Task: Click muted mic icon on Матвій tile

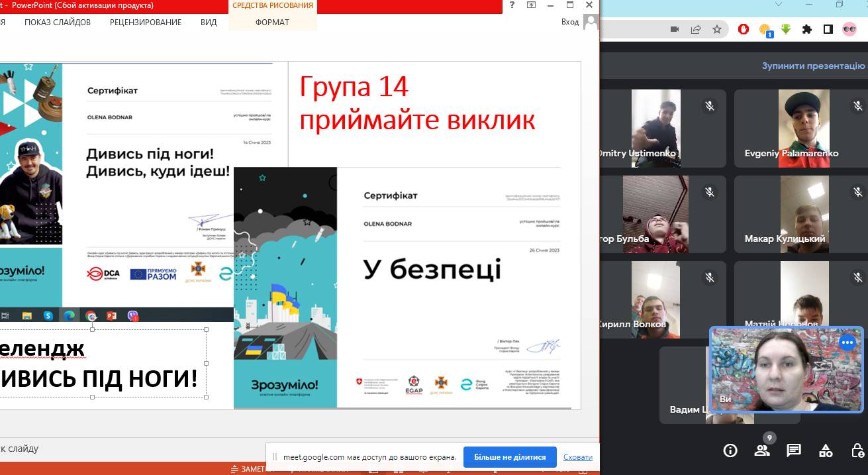Action: (x=858, y=278)
